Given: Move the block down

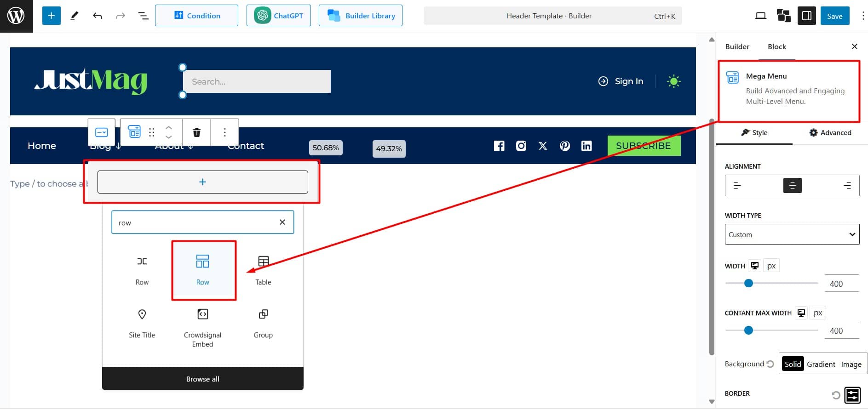Looking at the screenshot, I should coord(169,137).
